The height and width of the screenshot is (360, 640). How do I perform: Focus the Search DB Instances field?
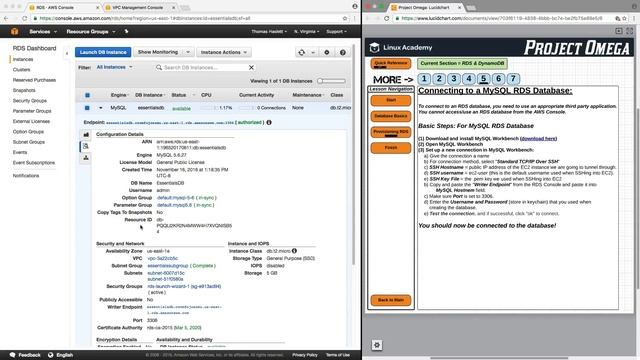(204, 67)
